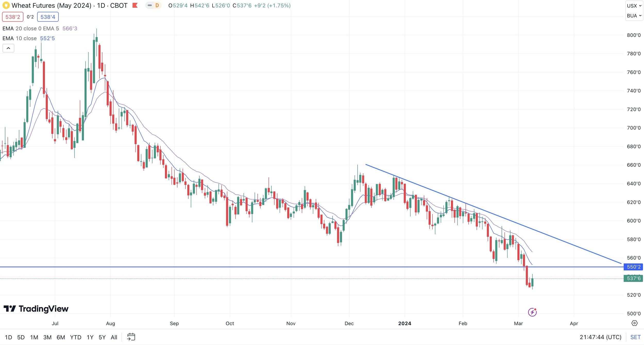The image size is (644, 345).
Task: Open the BUA unit dropdown
Action: (x=634, y=16)
